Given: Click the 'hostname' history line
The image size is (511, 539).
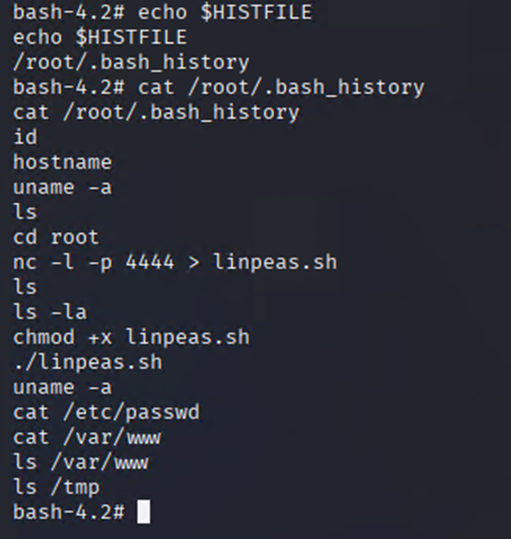Looking at the screenshot, I should pyautogui.click(x=63, y=162).
